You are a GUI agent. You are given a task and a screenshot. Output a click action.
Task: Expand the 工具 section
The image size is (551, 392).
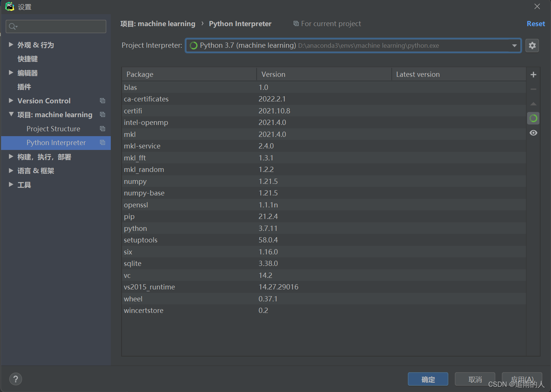[11, 185]
